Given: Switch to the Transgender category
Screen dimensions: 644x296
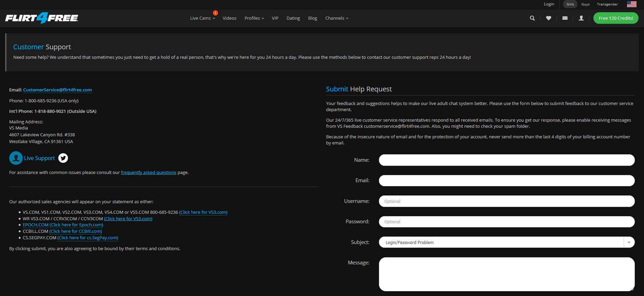Looking at the screenshot, I should point(607,4).
